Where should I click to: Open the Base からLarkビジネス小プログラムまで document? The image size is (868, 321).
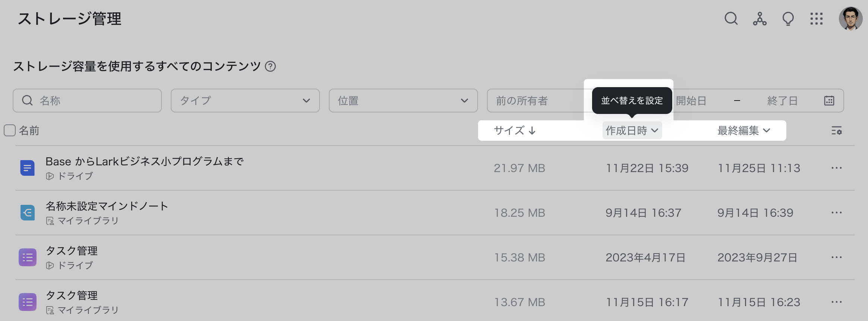(x=144, y=162)
